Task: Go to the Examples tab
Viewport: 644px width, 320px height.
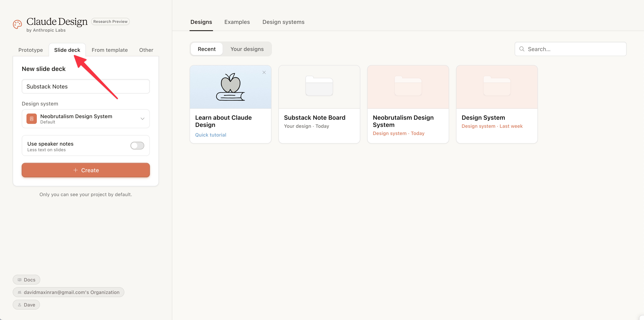Action: click(x=237, y=22)
